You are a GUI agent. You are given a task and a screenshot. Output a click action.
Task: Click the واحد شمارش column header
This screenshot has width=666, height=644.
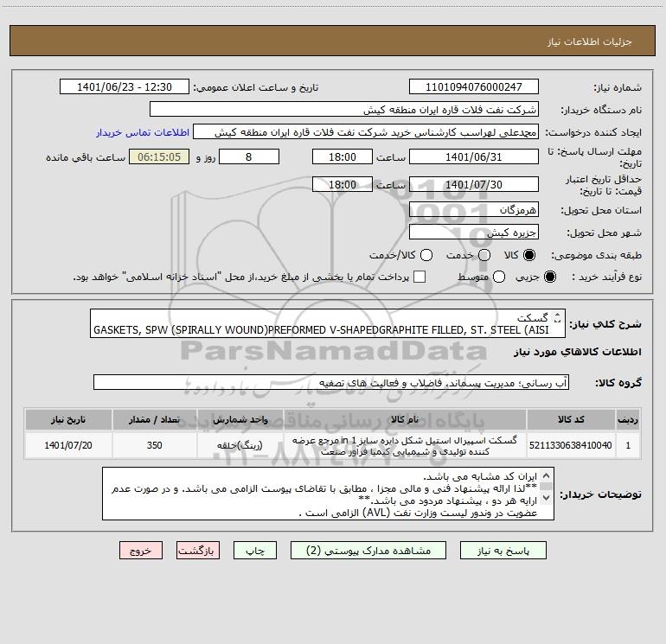point(240,419)
